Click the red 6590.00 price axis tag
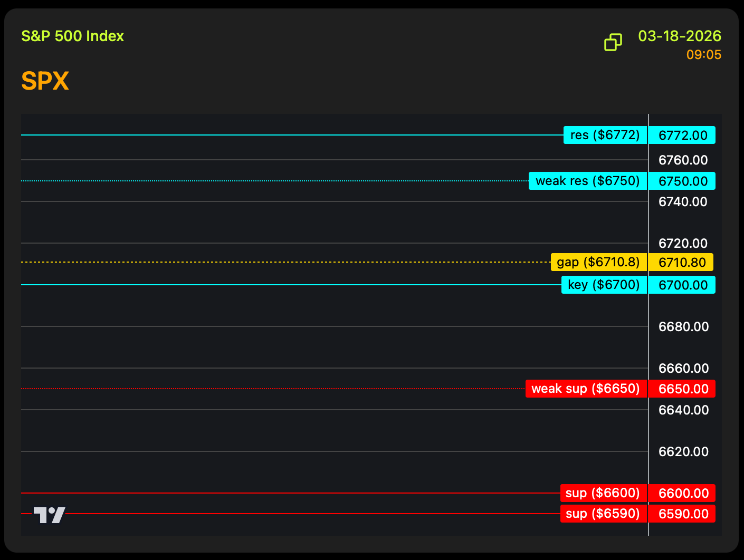The image size is (744, 560). tap(682, 514)
